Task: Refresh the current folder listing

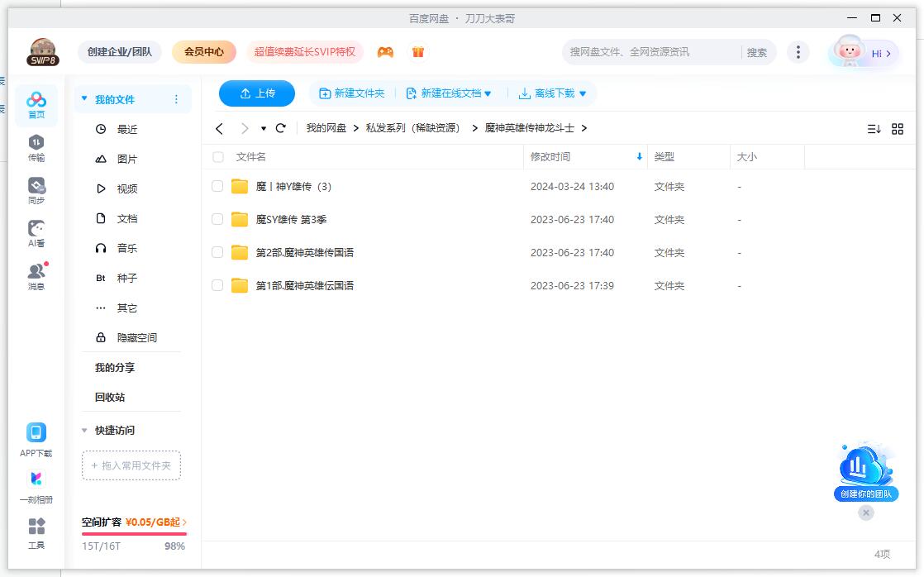Action: click(281, 128)
